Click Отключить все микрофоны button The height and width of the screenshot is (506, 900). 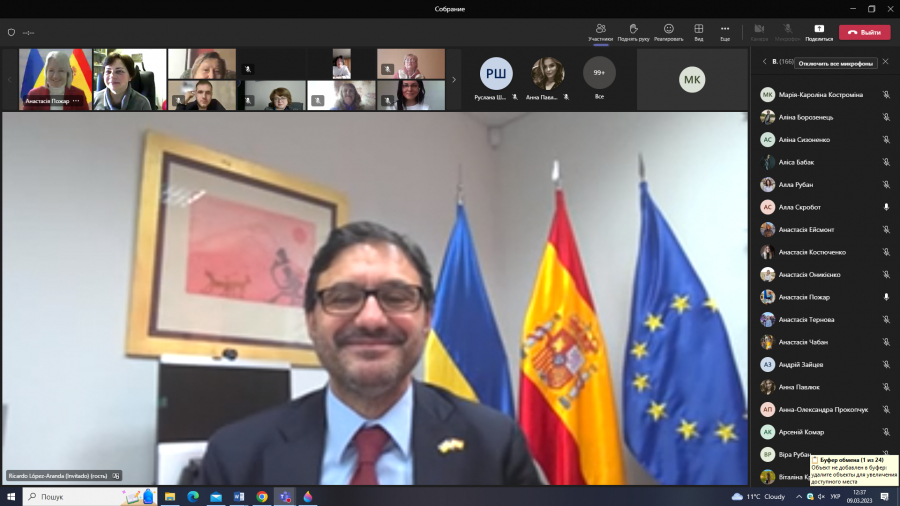tap(836, 64)
